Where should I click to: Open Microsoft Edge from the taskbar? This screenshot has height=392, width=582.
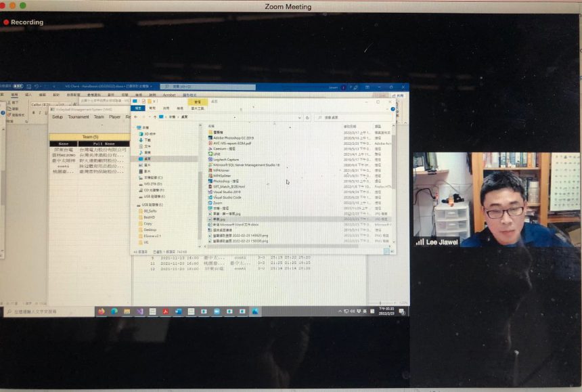point(114,311)
